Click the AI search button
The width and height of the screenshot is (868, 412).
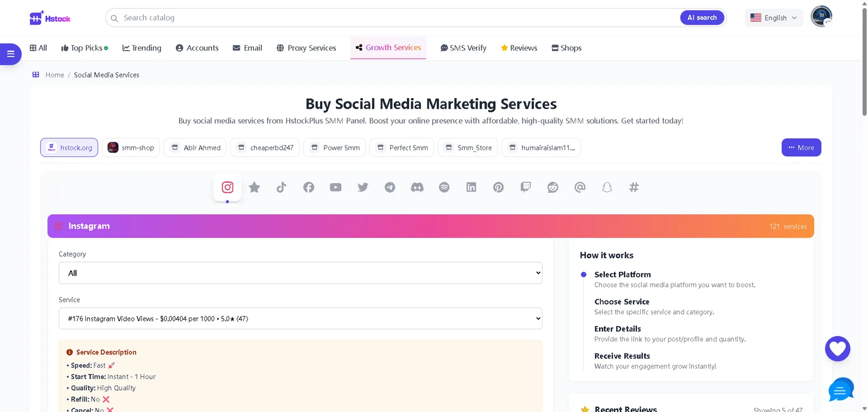702,18
